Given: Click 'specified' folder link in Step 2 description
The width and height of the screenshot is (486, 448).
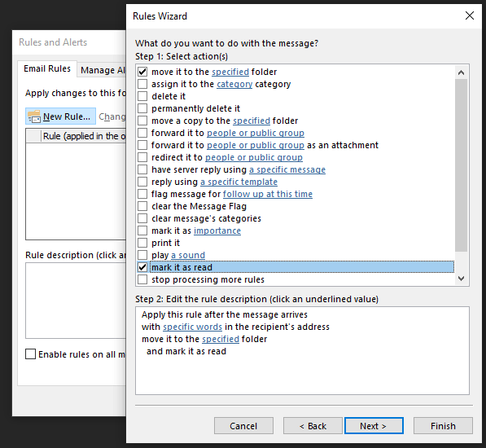Looking at the screenshot, I should click(x=221, y=339).
